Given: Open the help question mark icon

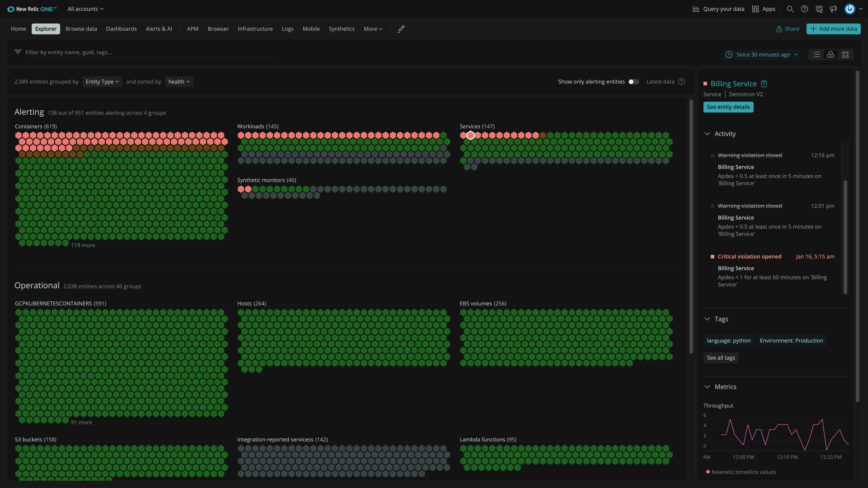Looking at the screenshot, I should point(804,9).
